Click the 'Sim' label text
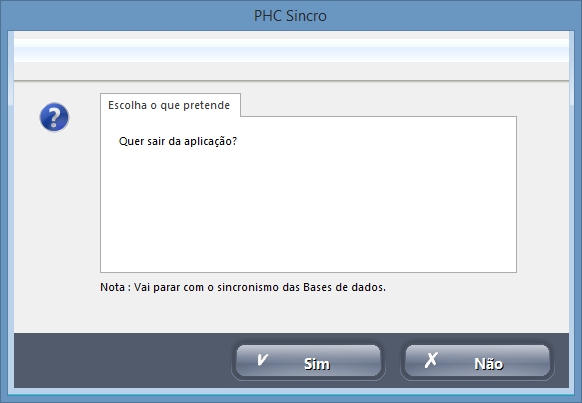This screenshot has height=403, width=582. pos(317,364)
